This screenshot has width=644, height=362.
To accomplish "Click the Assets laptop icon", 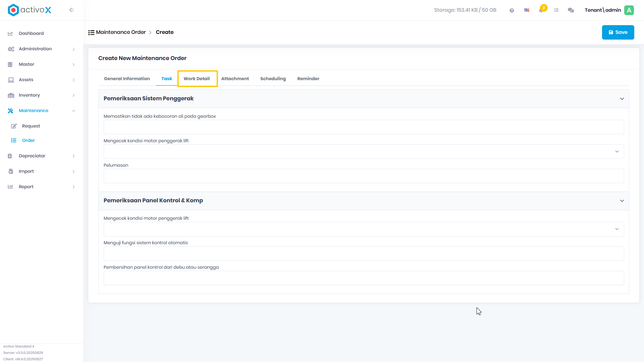I will tap(11, 80).
